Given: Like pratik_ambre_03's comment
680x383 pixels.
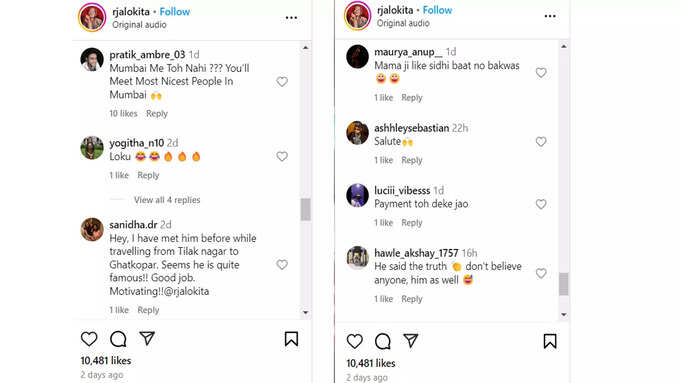Looking at the screenshot, I should 282,82.
